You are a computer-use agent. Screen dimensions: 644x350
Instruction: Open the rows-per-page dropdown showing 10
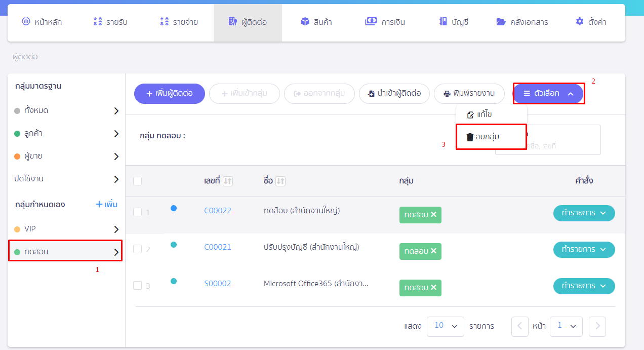445,326
